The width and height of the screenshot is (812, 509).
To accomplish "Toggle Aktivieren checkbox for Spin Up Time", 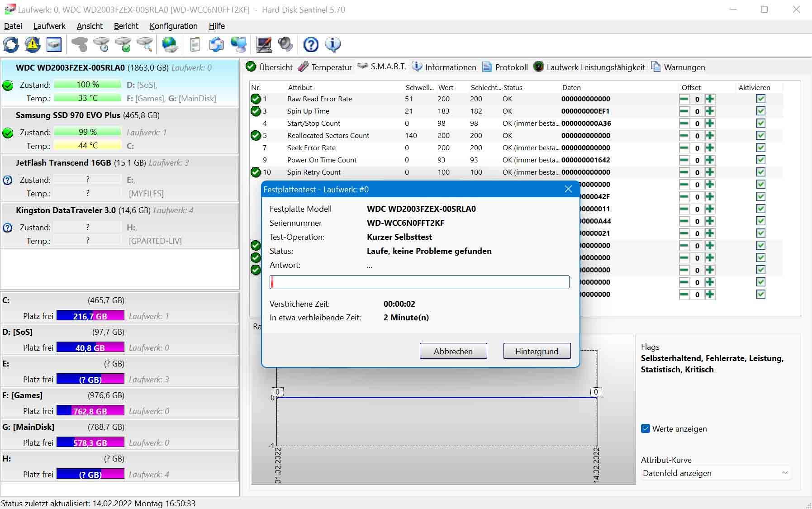I will pos(761,111).
